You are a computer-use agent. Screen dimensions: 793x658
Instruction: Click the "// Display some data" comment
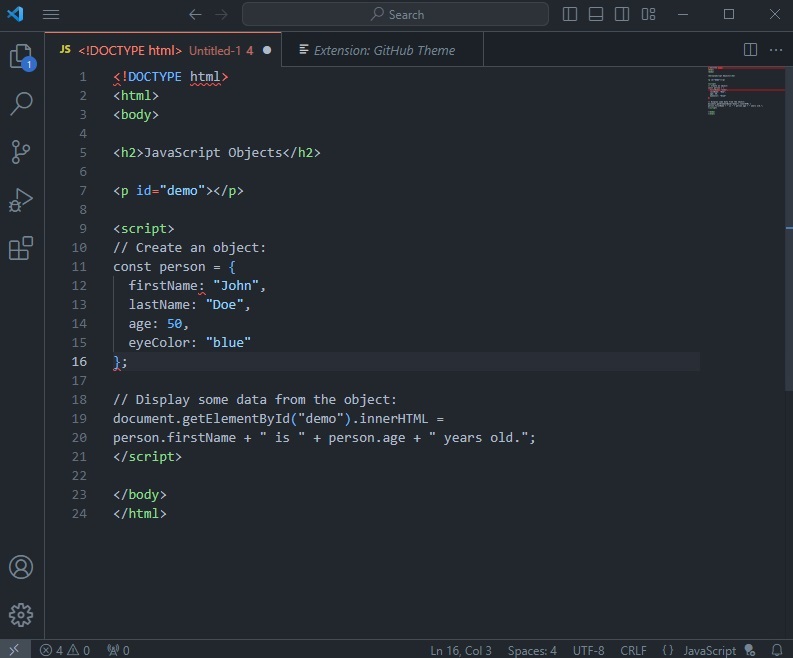pos(255,400)
